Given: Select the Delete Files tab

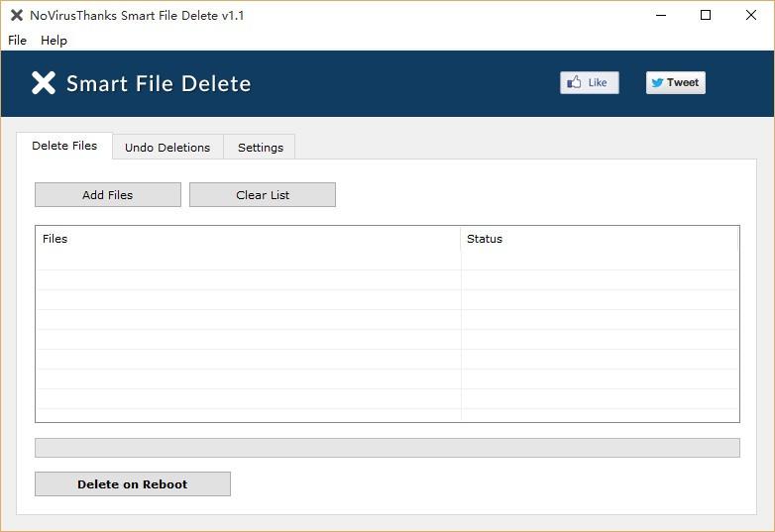Looking at the screenshot, I should [x=64, y=146].
